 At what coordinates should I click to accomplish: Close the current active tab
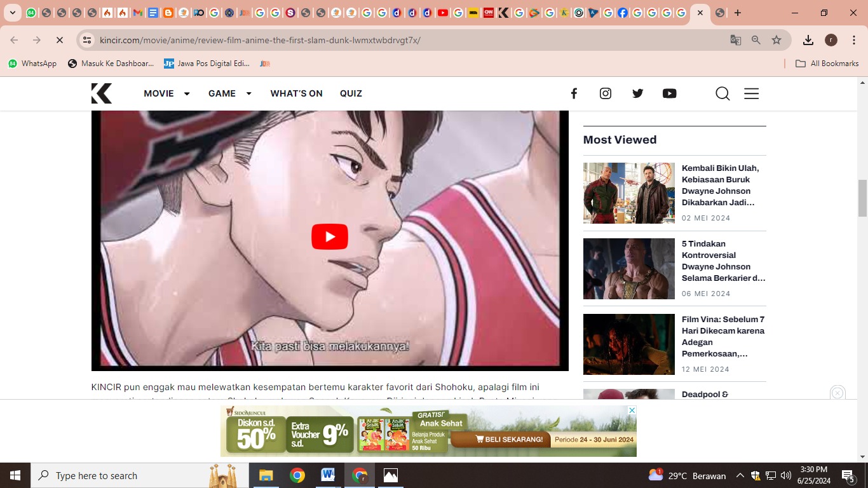700,13
